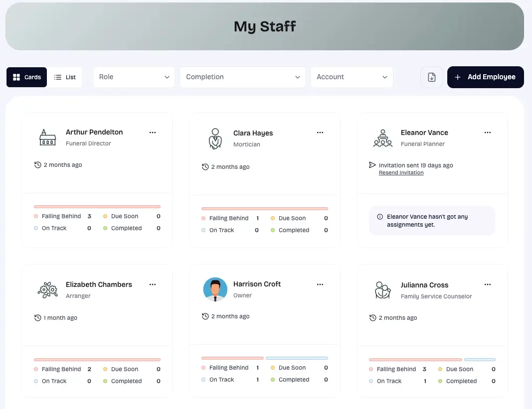Open Elizabeth Chambers' three-dot options menu
This screenshot has width=532, height=409.
[153, 284]
